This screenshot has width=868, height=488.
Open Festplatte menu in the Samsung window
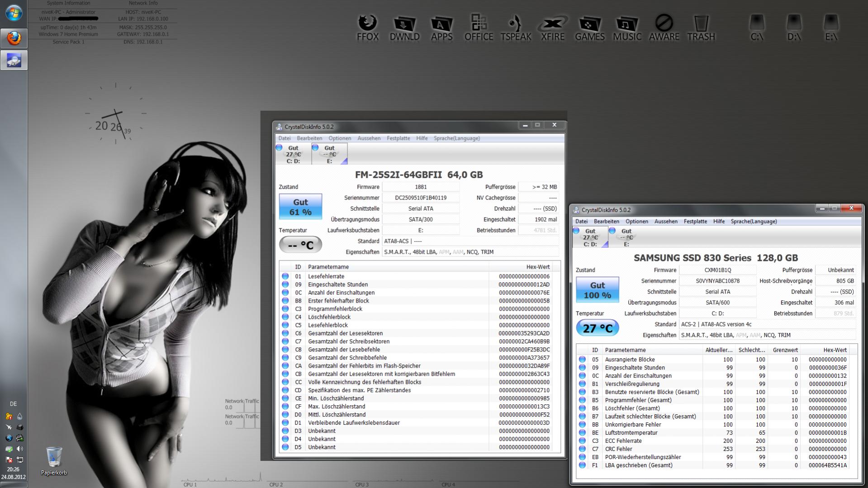tap(695, 222)
